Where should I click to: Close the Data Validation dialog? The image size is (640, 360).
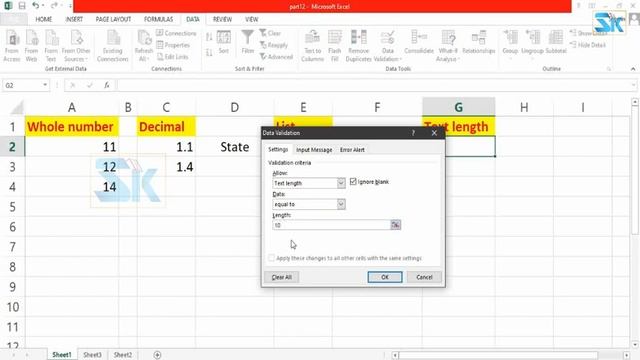tap(434, 133)
